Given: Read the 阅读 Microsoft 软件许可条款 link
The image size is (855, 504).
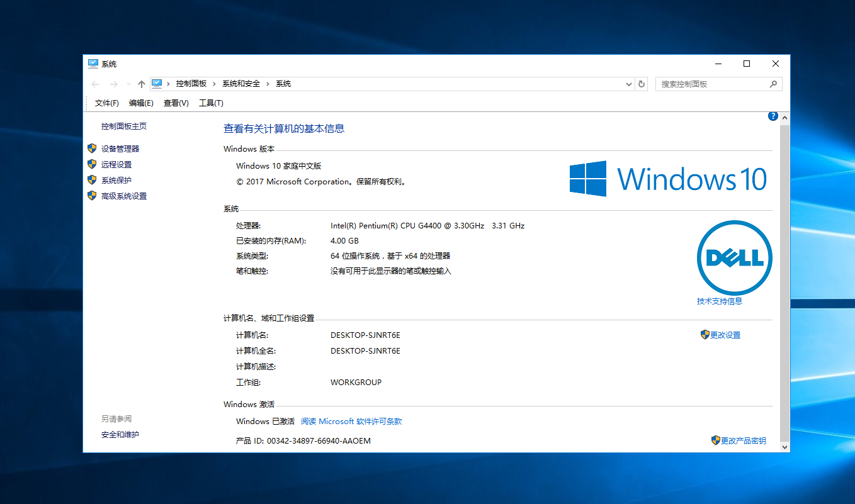Looking at the screenshot, I should tap(351, 422).
